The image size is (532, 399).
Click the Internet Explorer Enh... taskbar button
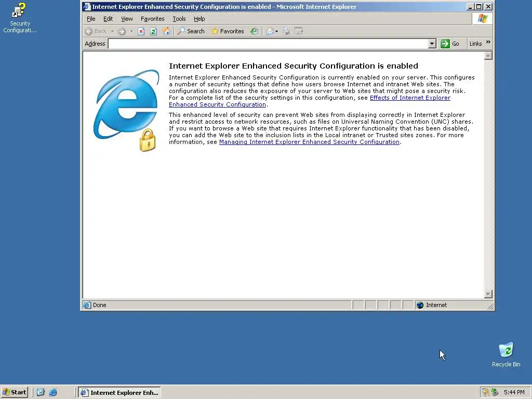[x=119, y=393]
